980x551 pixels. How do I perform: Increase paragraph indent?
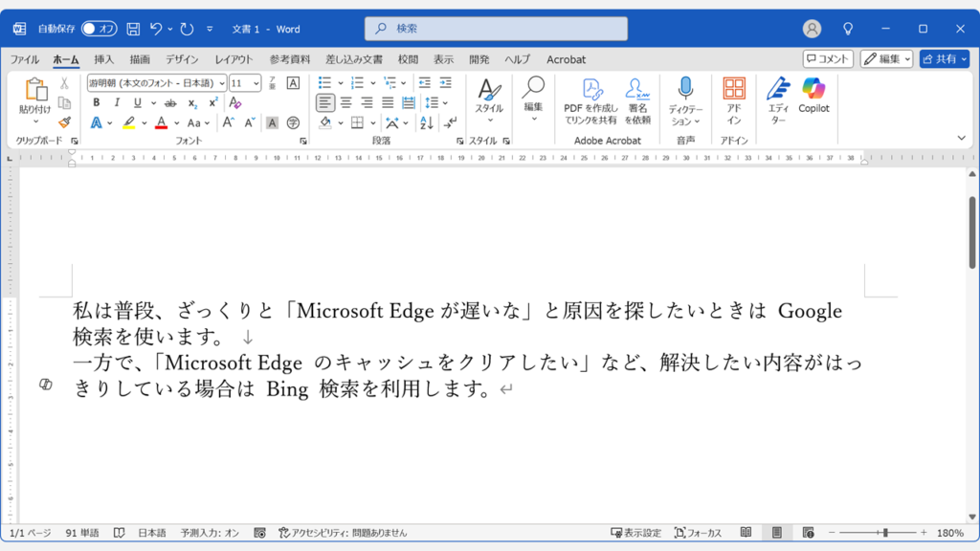[x=446, y=82]
